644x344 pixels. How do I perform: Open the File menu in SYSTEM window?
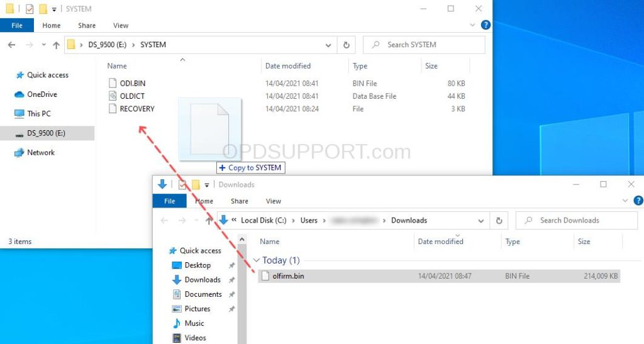17,26
